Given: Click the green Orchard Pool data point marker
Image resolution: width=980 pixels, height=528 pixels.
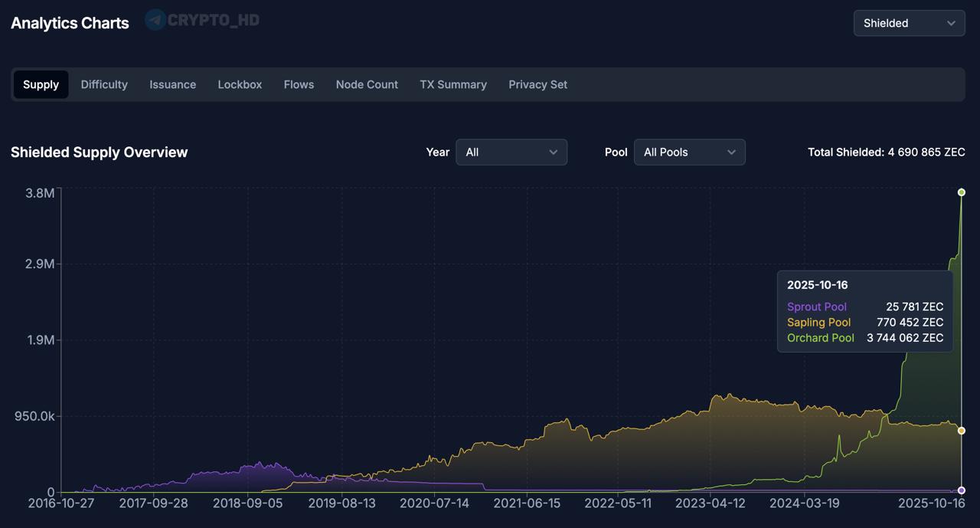Looking at the screenshot, I should pyautogui.click(x=962, y=192).
